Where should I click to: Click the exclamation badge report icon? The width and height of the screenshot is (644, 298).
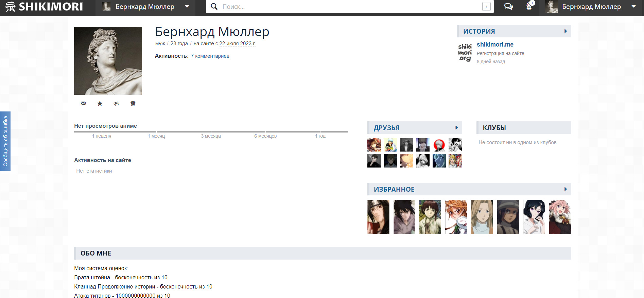(133, 103)
